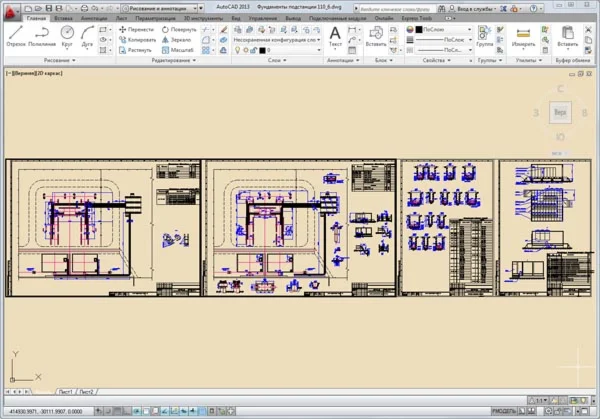Switch to the Вставка ribbon tab
The width and height of the screenshot is (600, 419).
[x=65, y=18]
